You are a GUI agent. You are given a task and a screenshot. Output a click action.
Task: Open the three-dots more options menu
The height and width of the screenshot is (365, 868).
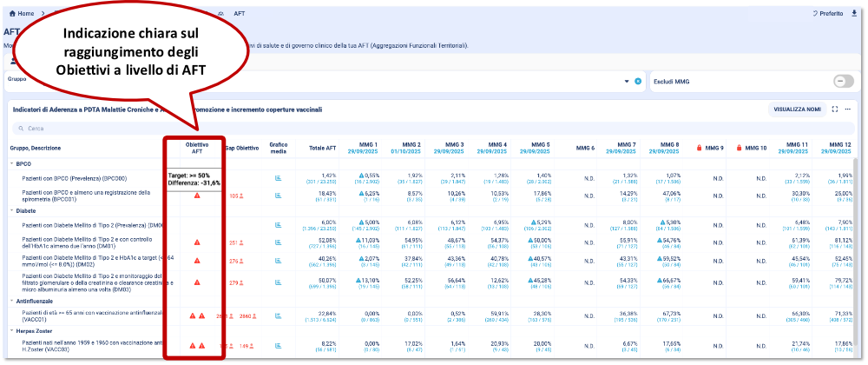coord(849,109)
